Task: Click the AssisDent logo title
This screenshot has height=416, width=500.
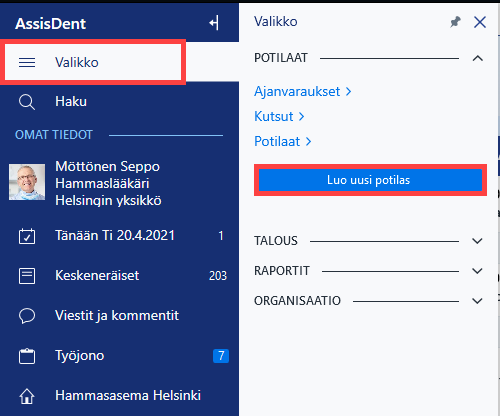Action: pyautogui.click(x=50, y=24)
